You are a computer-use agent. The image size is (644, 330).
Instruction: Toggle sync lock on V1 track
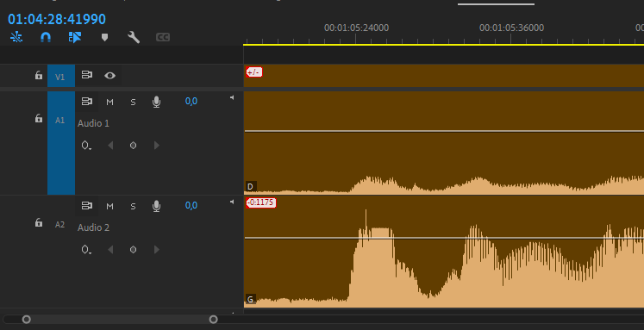tap(87, 75)
